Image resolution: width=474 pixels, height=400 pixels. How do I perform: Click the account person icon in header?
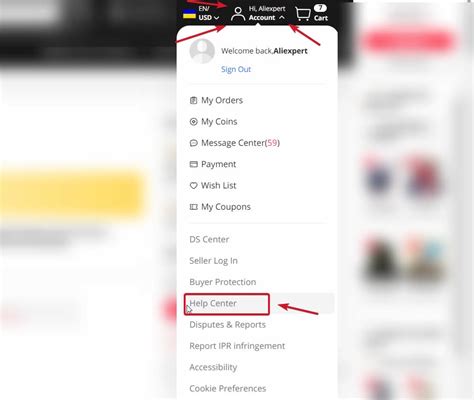[238, 14]
